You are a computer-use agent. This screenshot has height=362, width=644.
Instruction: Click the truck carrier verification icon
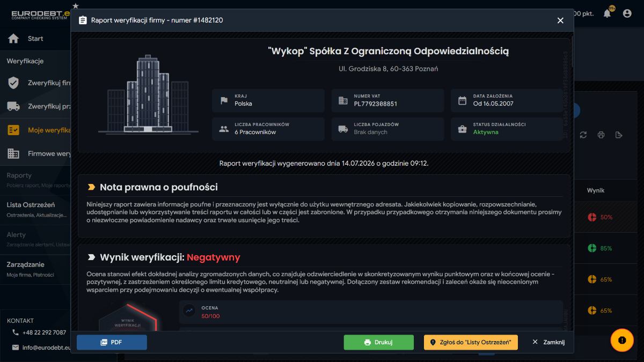point(13,106)
